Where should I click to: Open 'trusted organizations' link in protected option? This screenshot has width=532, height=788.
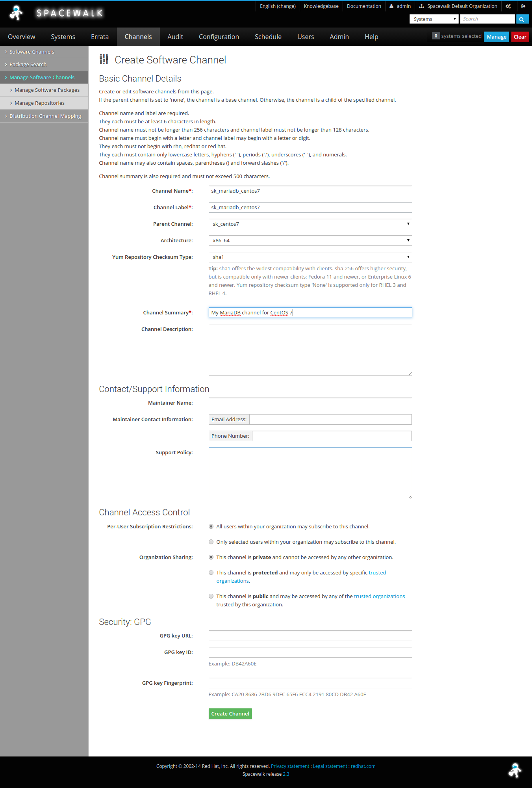pos(377,573)
